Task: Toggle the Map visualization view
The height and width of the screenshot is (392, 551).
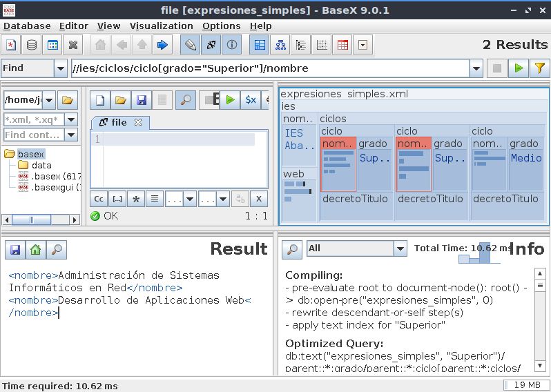Action: coord(260,46)
